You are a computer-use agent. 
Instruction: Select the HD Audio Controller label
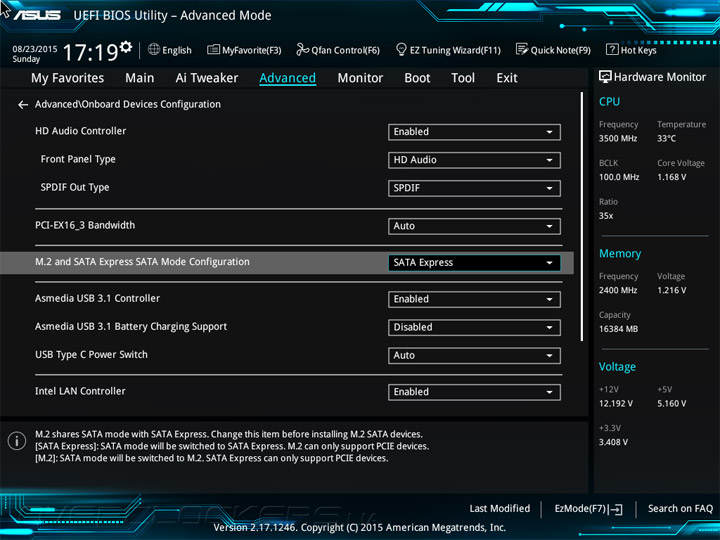80,131
